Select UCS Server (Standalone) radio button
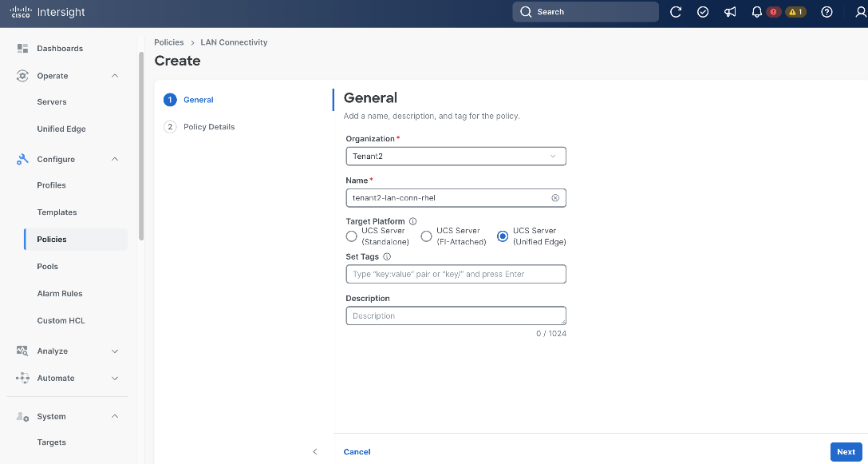Screen dimensions: 868x464 pos(351,236)
